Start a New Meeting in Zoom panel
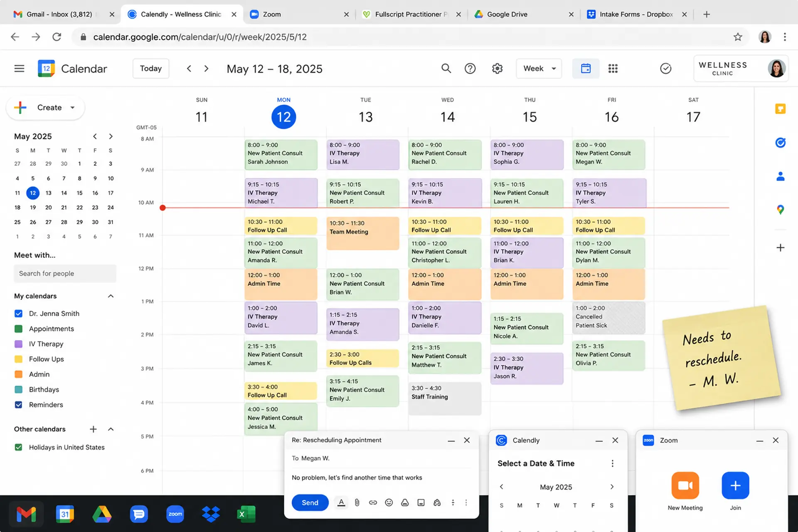This screenshot has height=532, width=798. pos(685,485)
